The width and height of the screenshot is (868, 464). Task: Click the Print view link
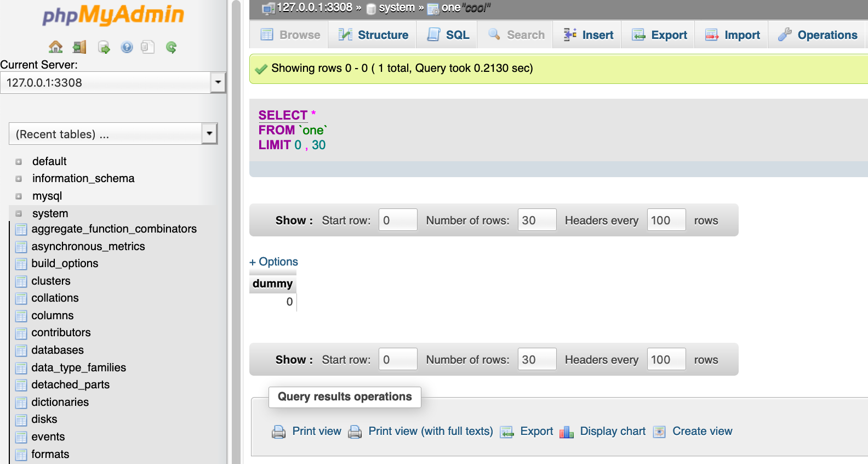[x=317, y=431]
